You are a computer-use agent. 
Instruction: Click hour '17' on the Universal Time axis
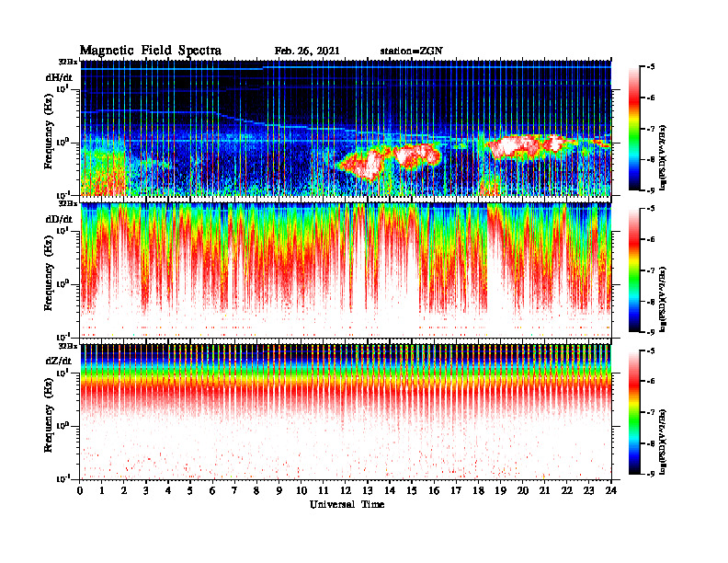457,490
